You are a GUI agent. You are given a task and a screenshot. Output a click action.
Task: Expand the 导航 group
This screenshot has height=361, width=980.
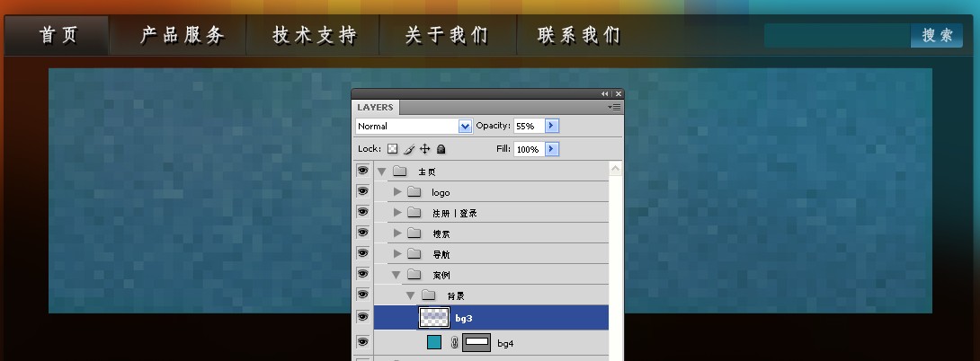click(x=397, y=253)
